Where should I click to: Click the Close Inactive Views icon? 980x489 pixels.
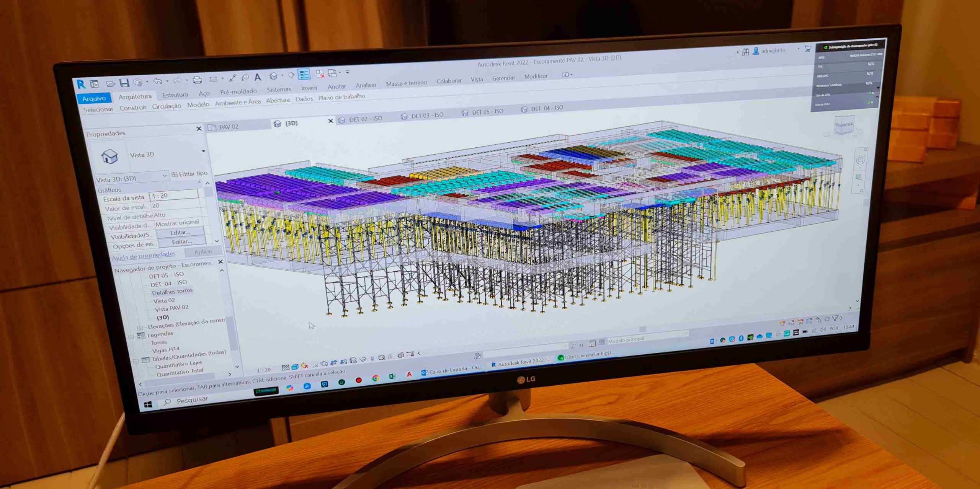pos(320,73)
